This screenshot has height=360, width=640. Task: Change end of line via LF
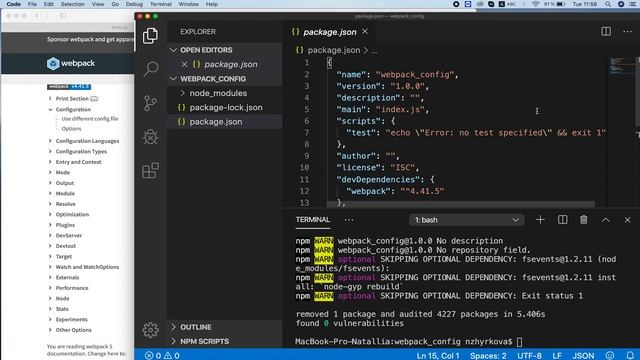557,356
